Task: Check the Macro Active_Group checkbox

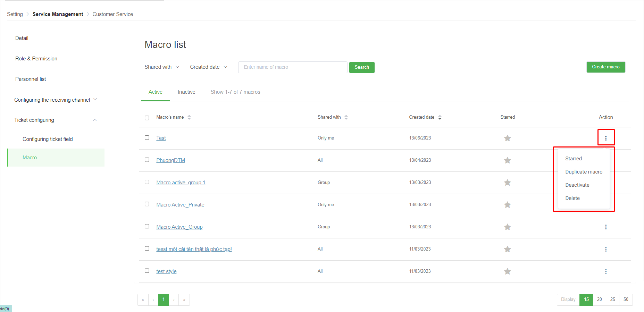Action: pos(147,226)
